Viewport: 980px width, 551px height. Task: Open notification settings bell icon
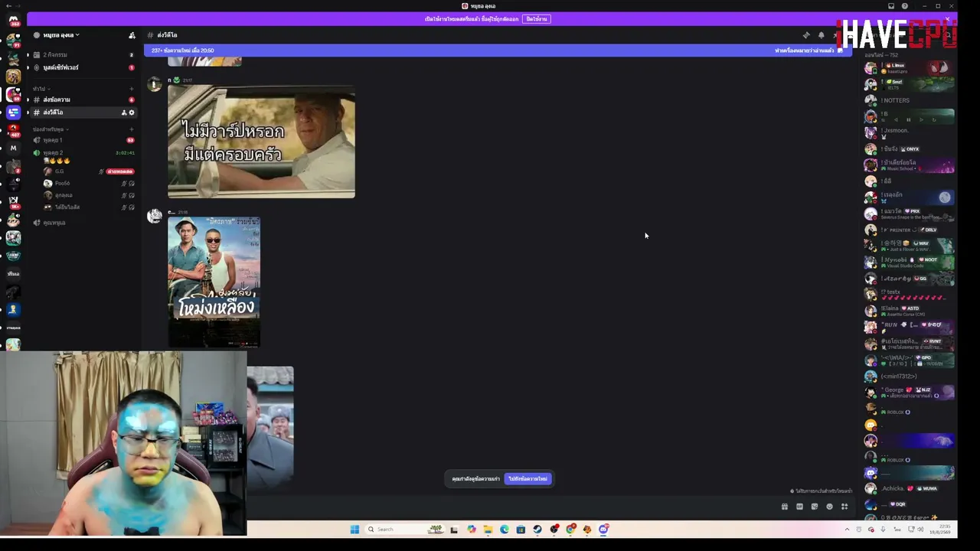point(821,35)
